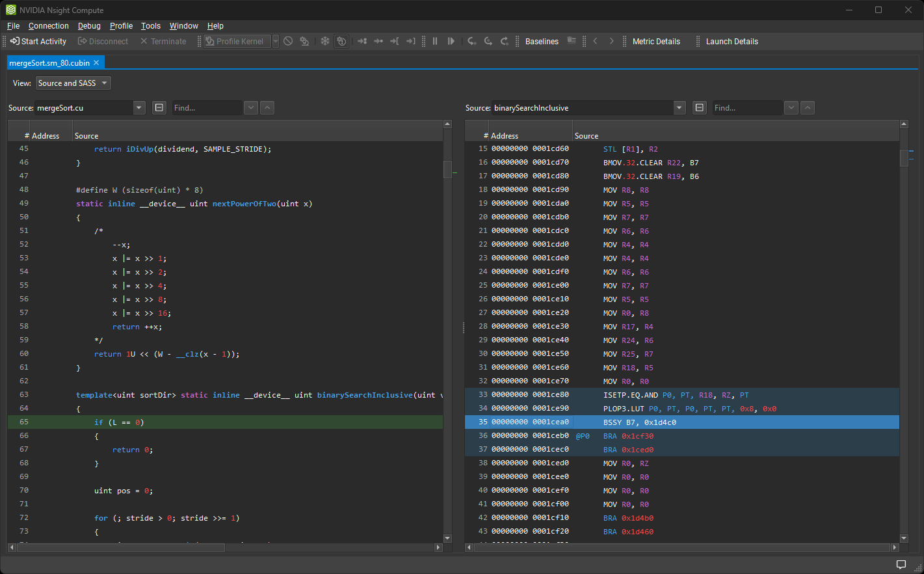924x574 pixels.
Task: Click the Baselines folder icon
Action: [572, 41]
